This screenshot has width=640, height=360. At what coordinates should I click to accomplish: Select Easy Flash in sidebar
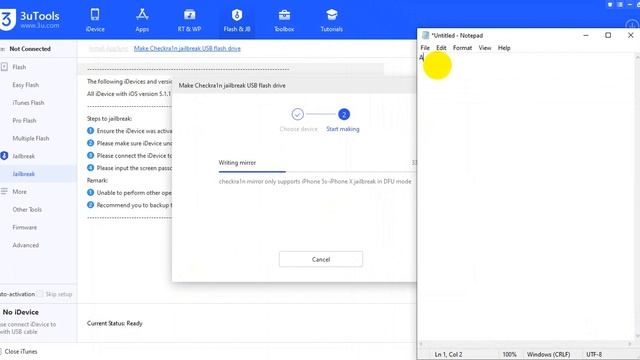tap(25, 85)
